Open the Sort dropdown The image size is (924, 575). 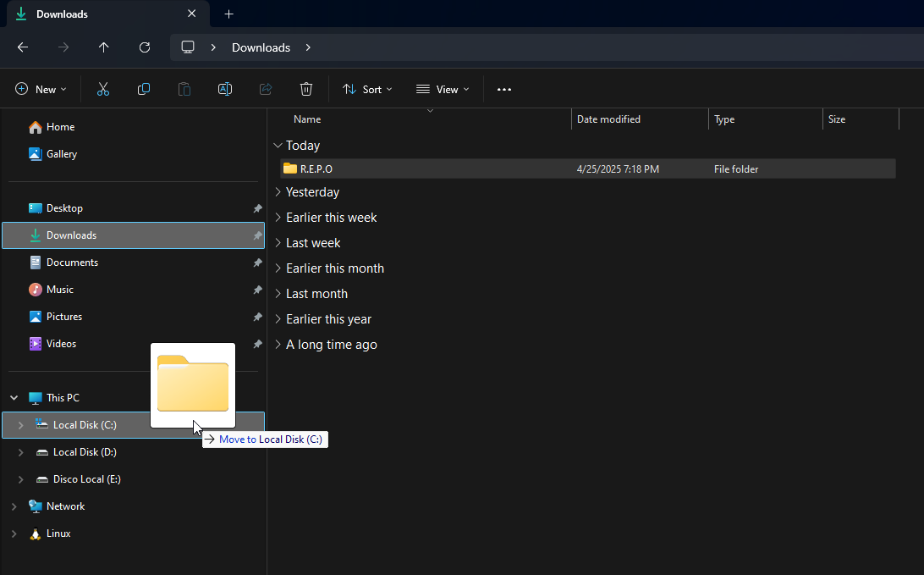[367, 89]
